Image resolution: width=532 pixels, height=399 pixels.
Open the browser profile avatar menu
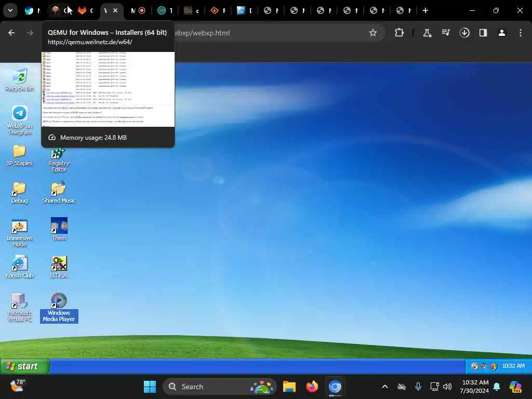(502, 33)
